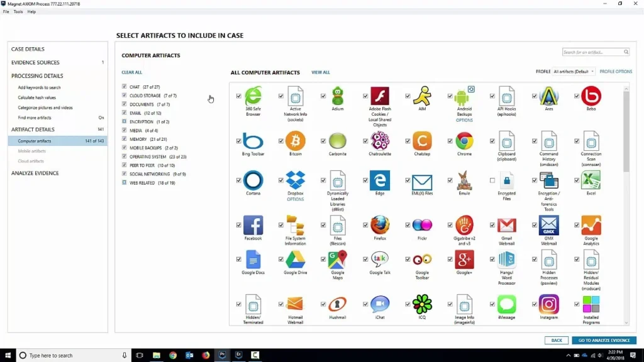Toggle the WEB RELATED category checkbox

click(124, 182)
